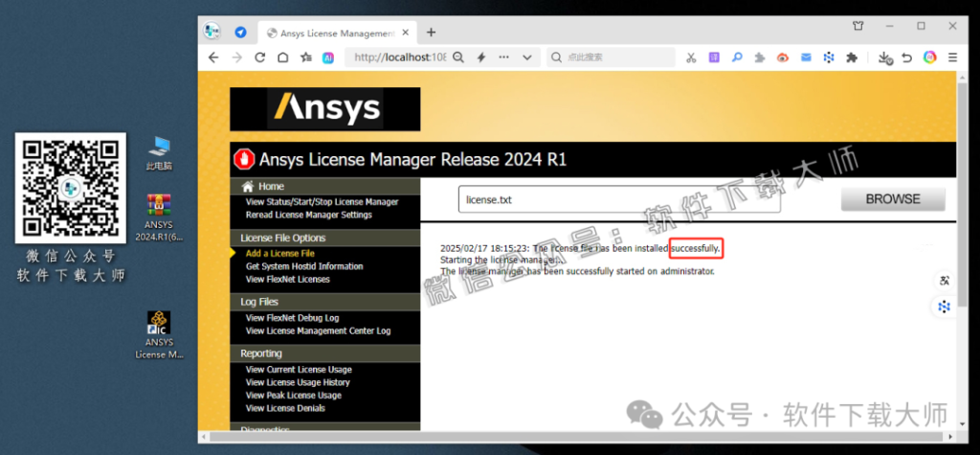Open View Current License Usage
This screenshot has height=455, width=980.
click(x=299, y=369)
